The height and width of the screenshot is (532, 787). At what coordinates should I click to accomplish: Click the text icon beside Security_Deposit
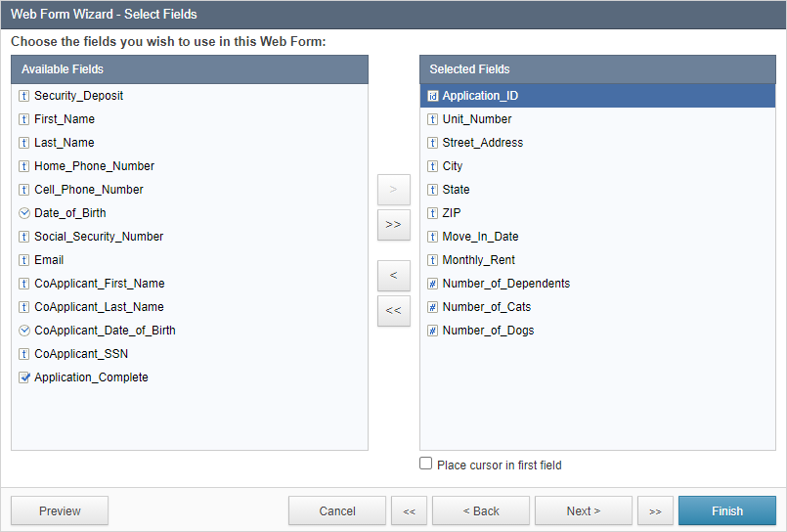pos(24,96)
